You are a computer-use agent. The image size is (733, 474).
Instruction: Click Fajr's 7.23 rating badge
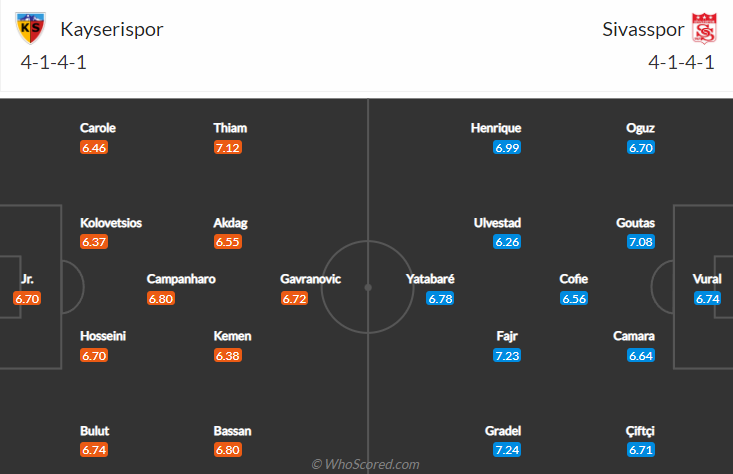507,356
